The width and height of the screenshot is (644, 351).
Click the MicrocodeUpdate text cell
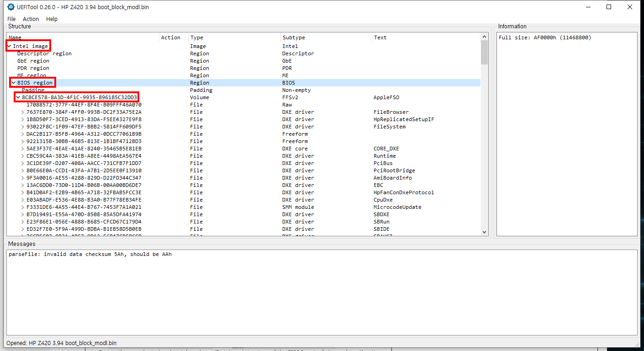coord(397,207)
